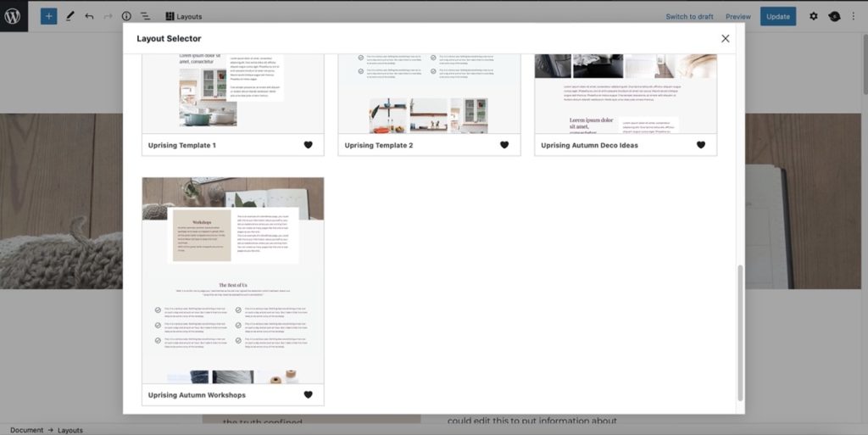Screen dimensions: 868x435
Task: Close the Layout Selector dialog
Action: (x=726, y=38)
